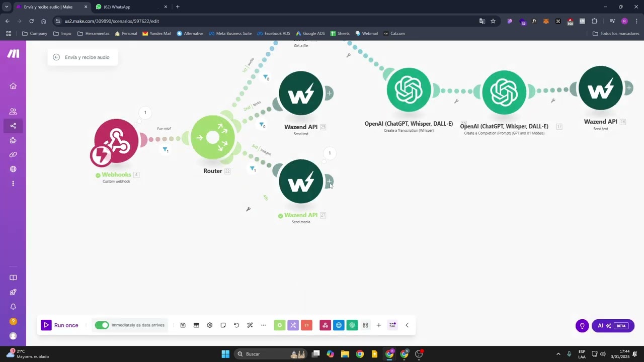Open the AI BETA assistant button
Image resolution: width=644 pixels, height=362 pixels.
613,326
